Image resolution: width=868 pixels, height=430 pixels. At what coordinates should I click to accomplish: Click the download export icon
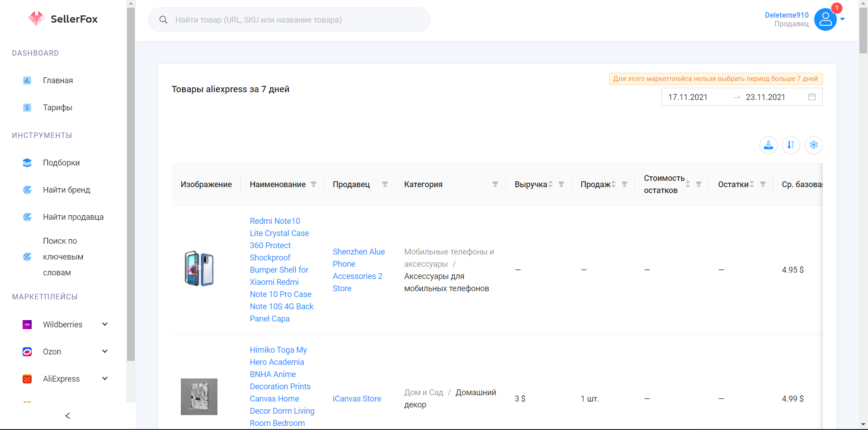(x=769, y=145)
